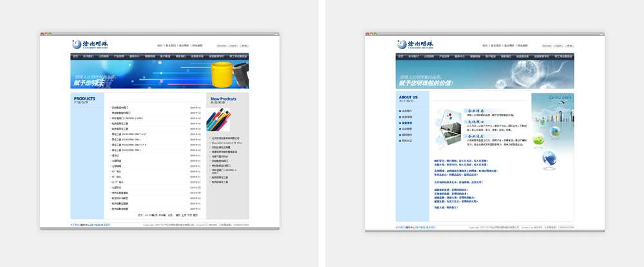Click the company logo in the right window
Image resolution: width=644 pixels, height=267 pixels.
pos(415,44)
